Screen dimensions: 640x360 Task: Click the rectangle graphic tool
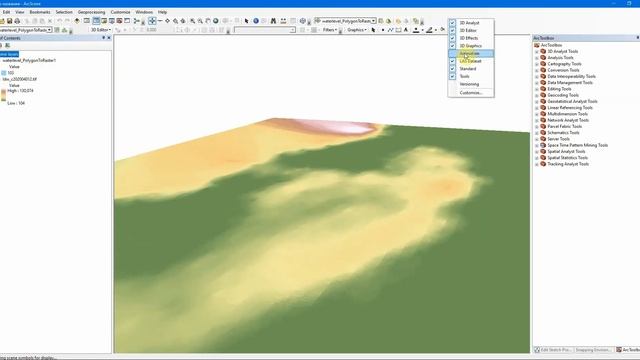398,30
